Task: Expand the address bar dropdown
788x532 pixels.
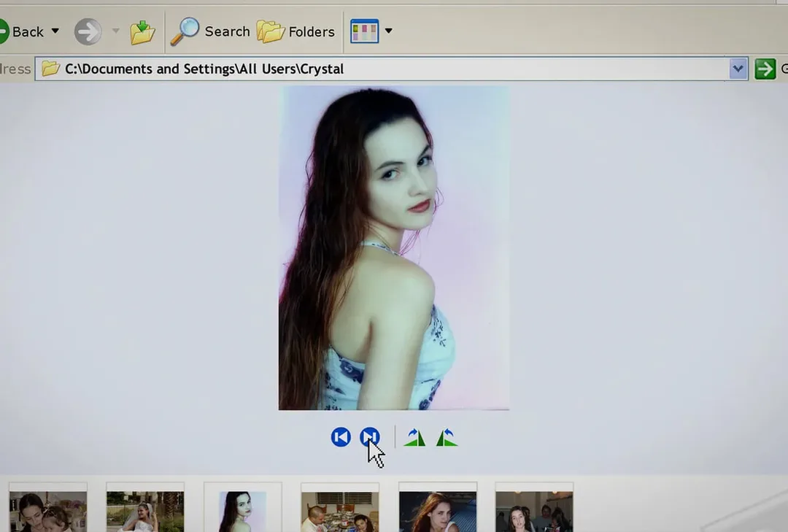Action: 738,69
